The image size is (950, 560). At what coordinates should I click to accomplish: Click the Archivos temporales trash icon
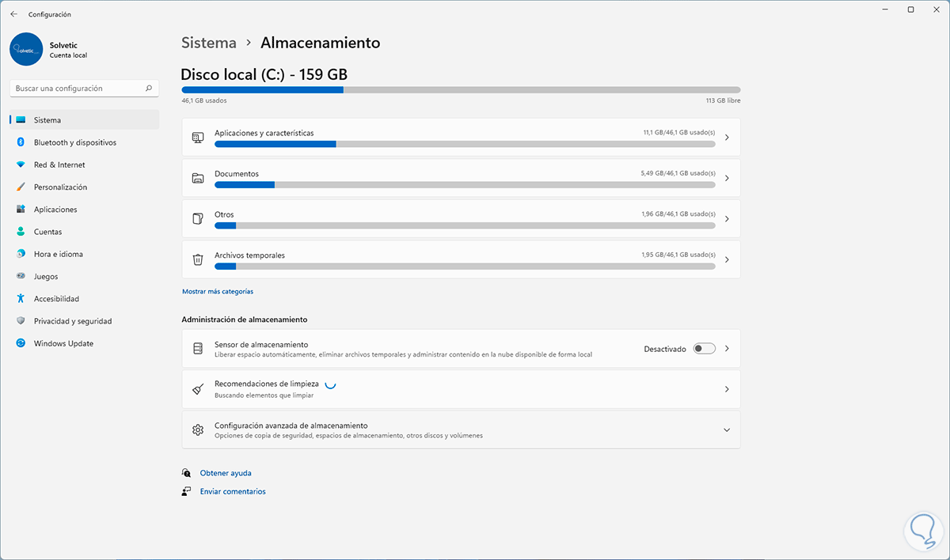[198, 259]
